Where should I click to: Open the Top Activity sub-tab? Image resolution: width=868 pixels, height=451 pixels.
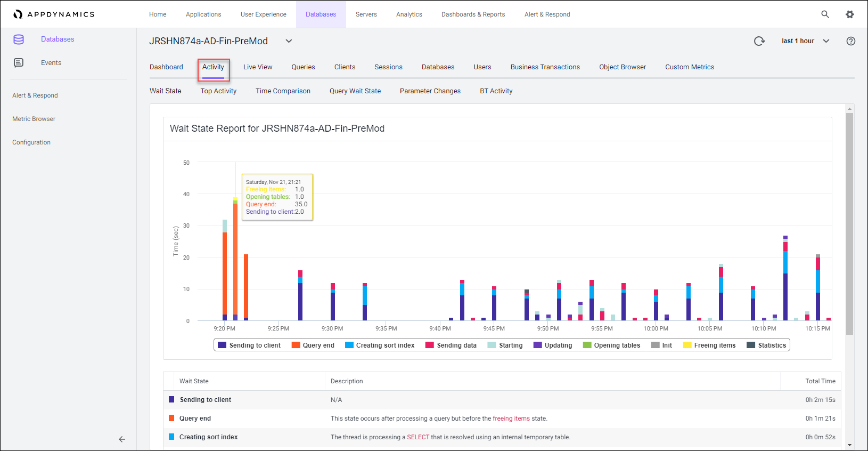click(x=218, y=91)
